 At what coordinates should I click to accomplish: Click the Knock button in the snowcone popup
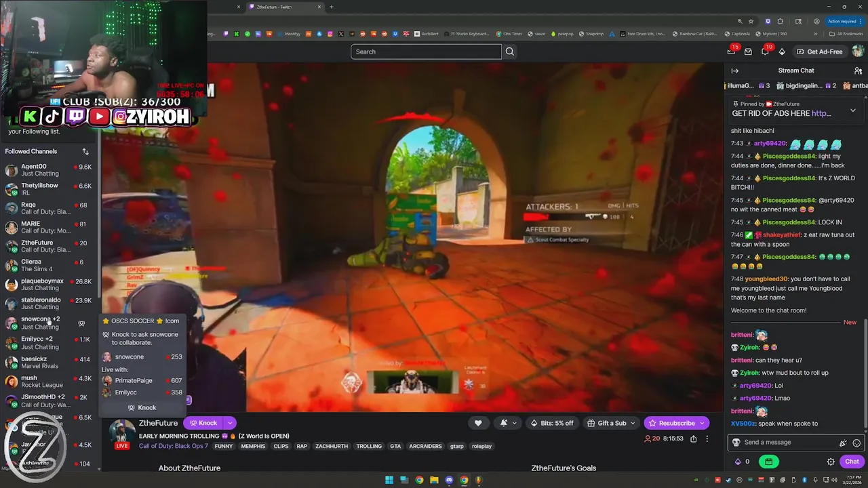tap(142, 407)
